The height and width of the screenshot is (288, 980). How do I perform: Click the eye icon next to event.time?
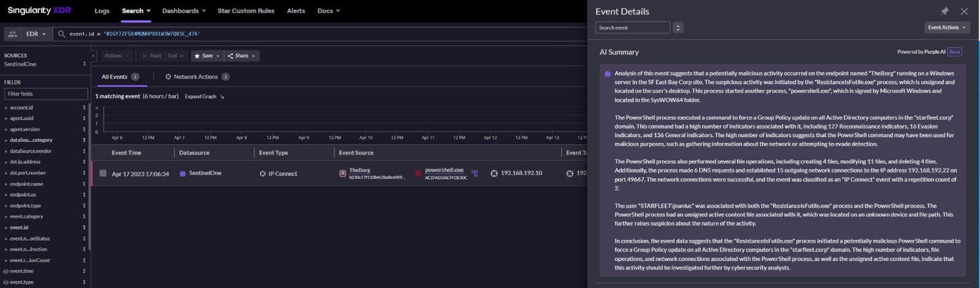coord(6,271)
